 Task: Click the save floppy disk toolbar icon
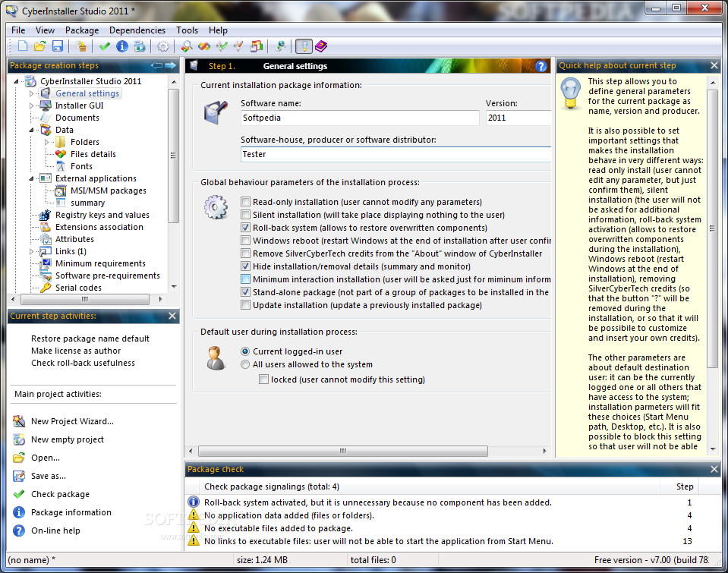pyautogui.click(x=58, y=46)
